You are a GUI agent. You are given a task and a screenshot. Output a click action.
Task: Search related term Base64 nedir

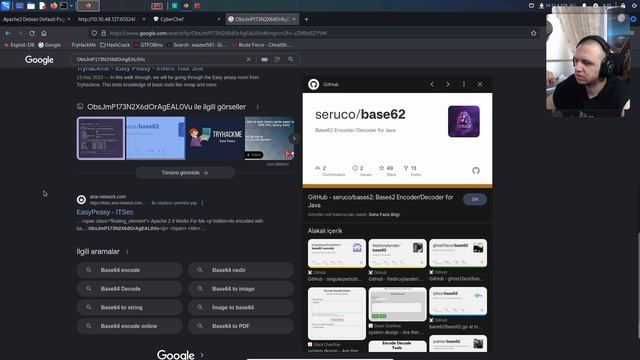click(241, 270)
